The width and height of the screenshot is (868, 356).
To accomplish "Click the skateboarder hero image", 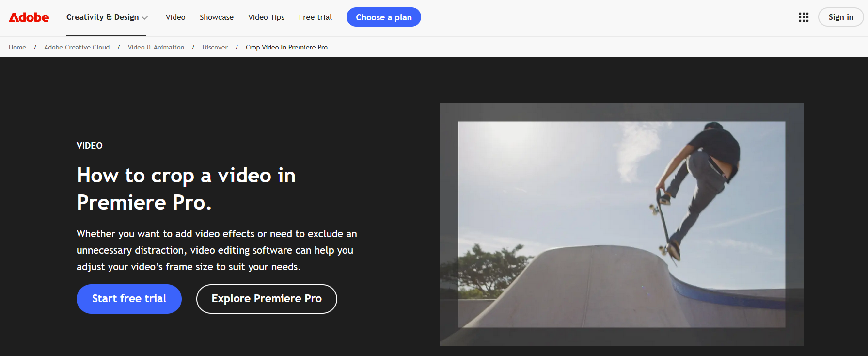I will click(x=621, y=224).
